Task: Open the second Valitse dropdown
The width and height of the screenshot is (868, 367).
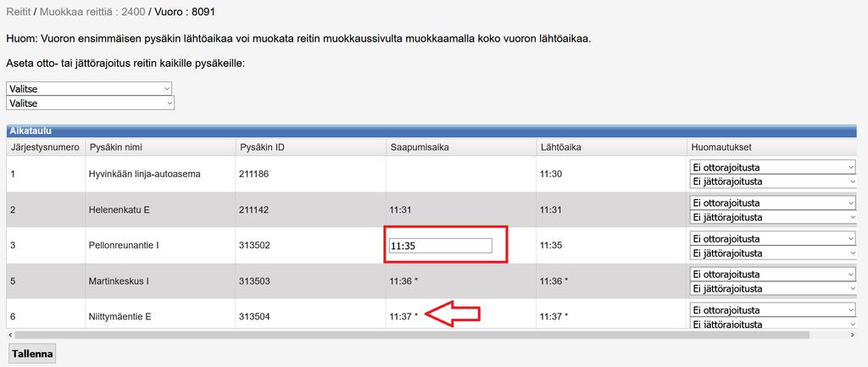Action: [x=90, y=103]
